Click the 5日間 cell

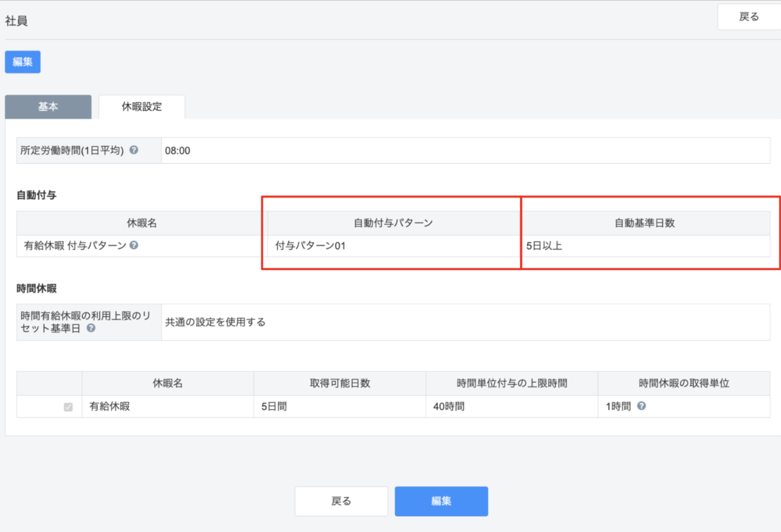(x=340, y=407)
